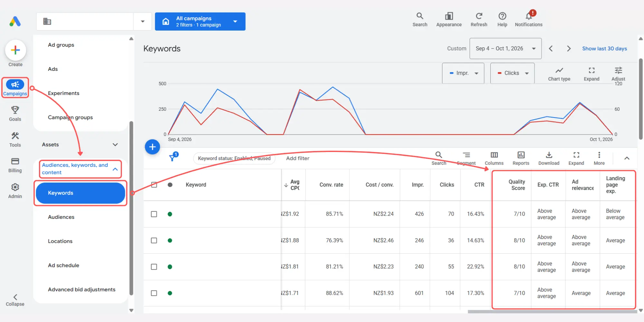Check the row with 601 impressions
Screen dimensions: 644x322
pyautogui.click(x=154, y=293)
